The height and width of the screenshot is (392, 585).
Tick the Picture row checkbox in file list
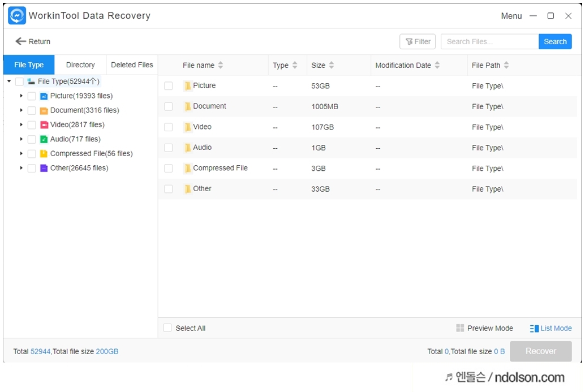tap(169, 86)
